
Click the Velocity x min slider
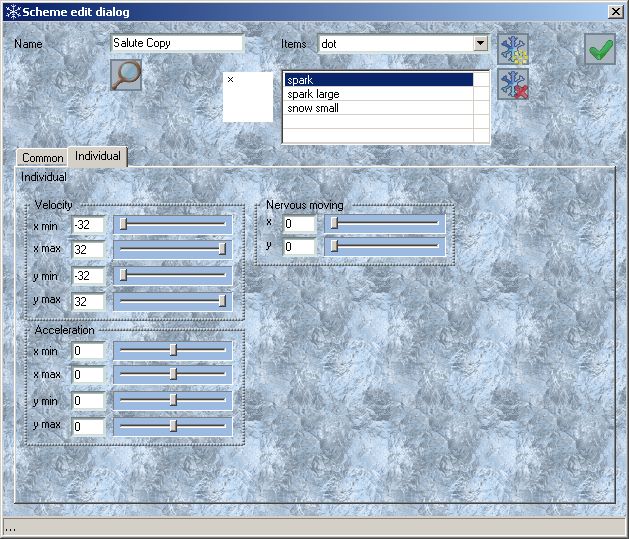[x=173, y=224]
